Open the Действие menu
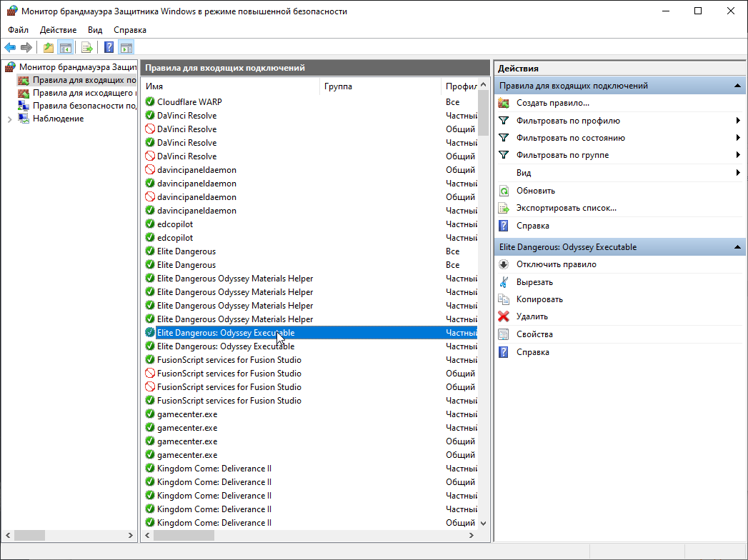Image resolution: width=748 pixels, height=560 pixels. pos(58,29)
